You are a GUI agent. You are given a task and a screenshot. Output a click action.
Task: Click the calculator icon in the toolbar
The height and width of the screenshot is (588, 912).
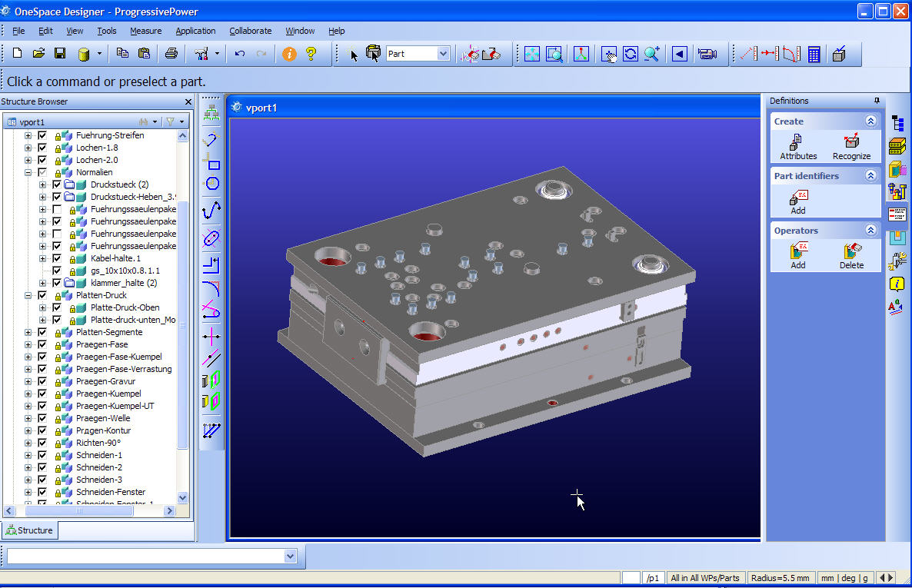pyautogui.click(x=814, y=54)
